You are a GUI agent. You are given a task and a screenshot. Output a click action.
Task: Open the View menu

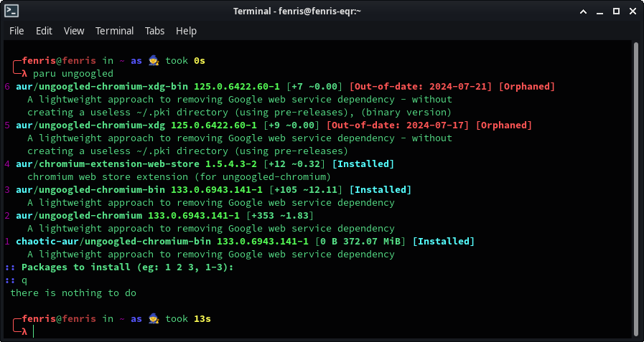pyautogui.click(x=74, y=31)
